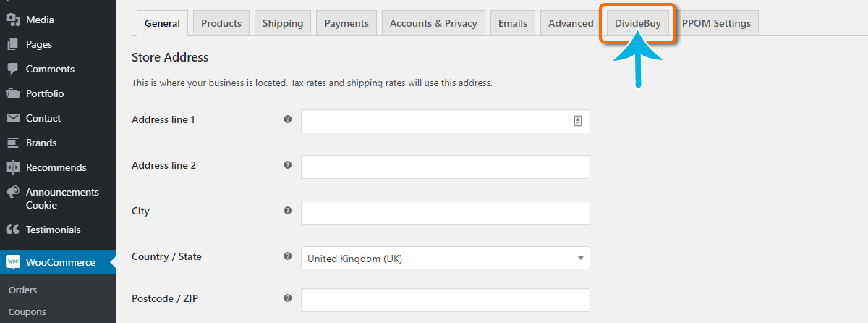The image size is (868, 323).
Task: Open the Payments settings tab
Action: click(x=346, y=23)
